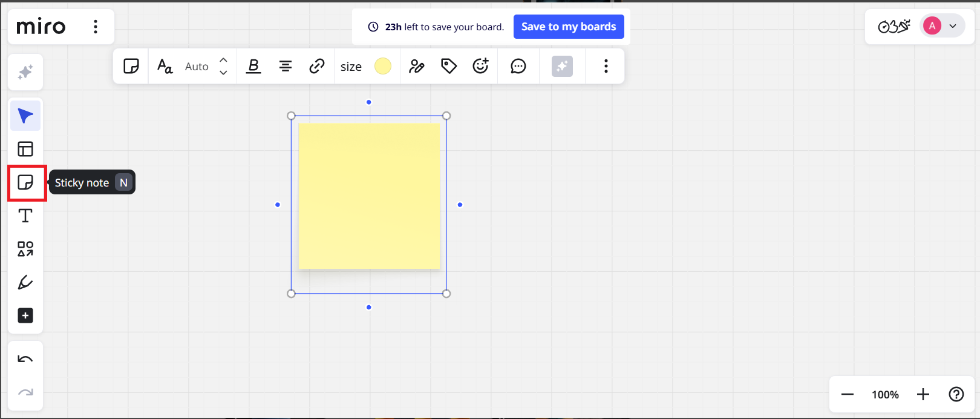Click top-right resize handle of sticky note
Viewport: 980px width, 419px height.
click(446, 116)
